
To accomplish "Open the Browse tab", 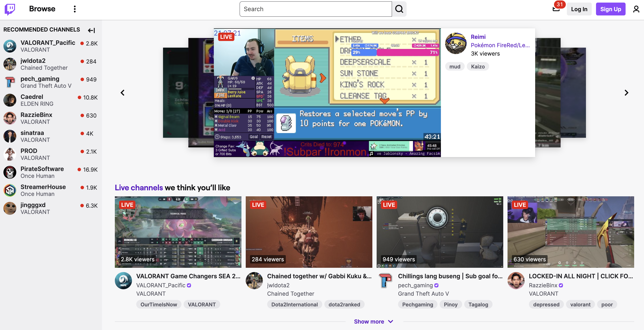I will [42, 9].
